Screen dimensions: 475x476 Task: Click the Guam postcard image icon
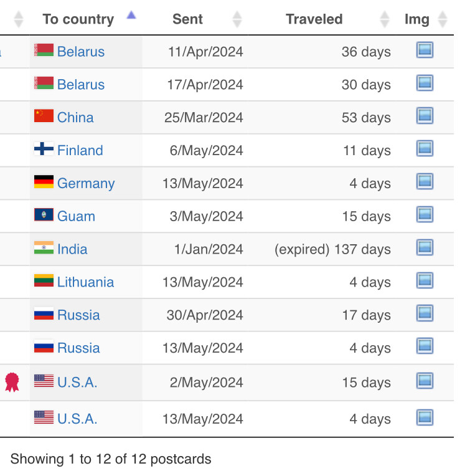click(425, 214)
